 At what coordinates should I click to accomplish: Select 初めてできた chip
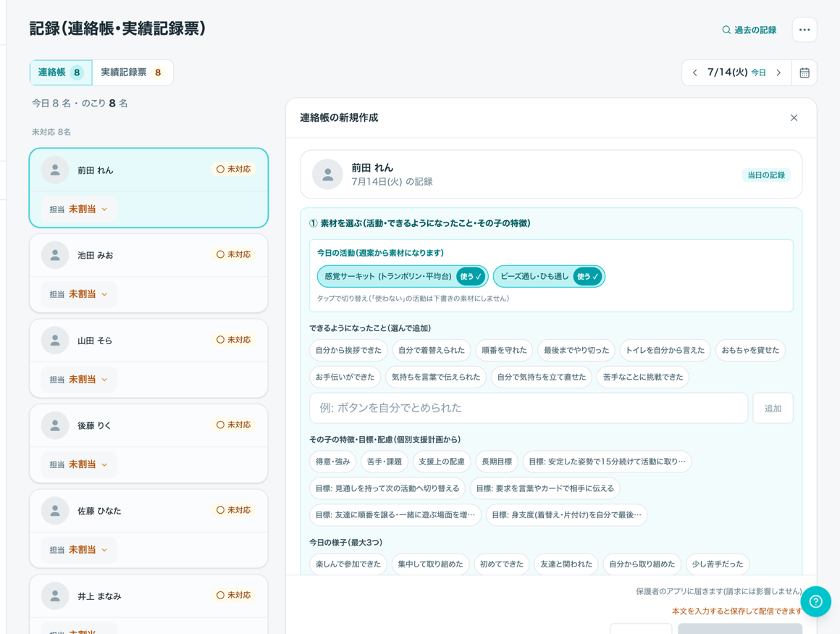501,564
